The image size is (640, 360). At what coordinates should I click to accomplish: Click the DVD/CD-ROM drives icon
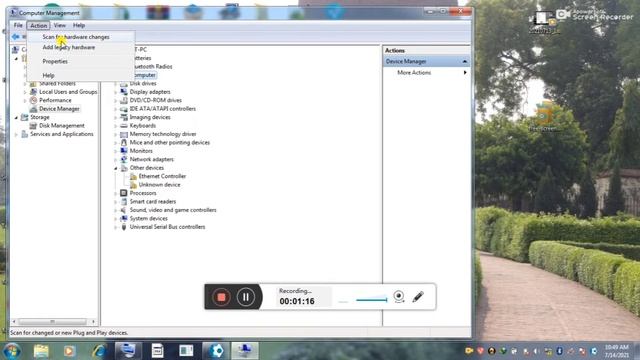[124, 100]
